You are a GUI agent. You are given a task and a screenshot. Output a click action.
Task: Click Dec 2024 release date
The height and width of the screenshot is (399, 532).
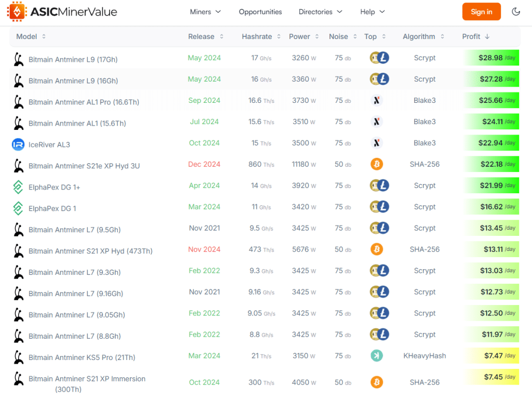tap(204, 164)
